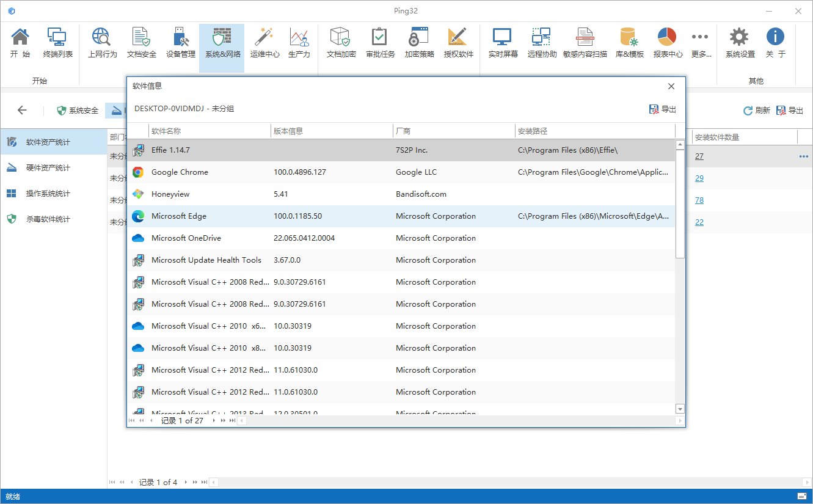The image size is (813, 504).
Task: Switch to 系统安全 tab
Action: (x=78, y=111)
